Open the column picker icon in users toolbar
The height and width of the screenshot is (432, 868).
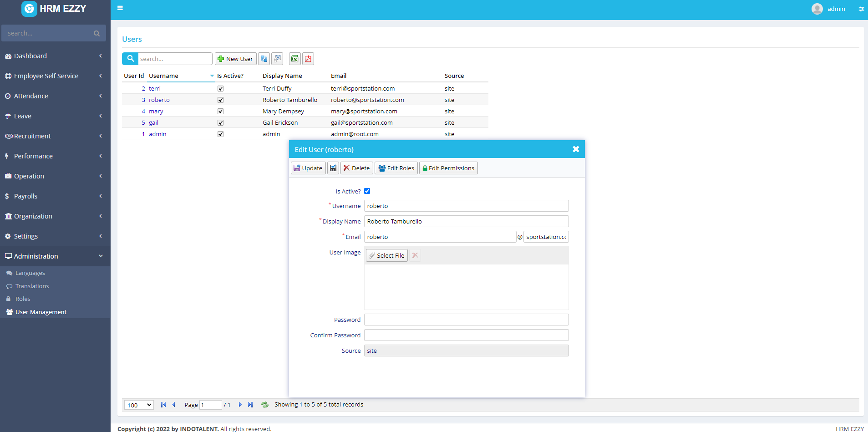click(277, 59)
